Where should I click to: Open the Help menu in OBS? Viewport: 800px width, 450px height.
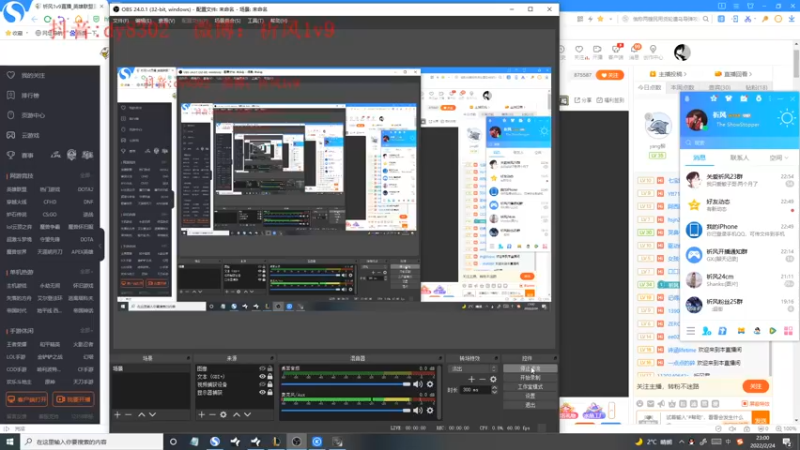point(279,21)
